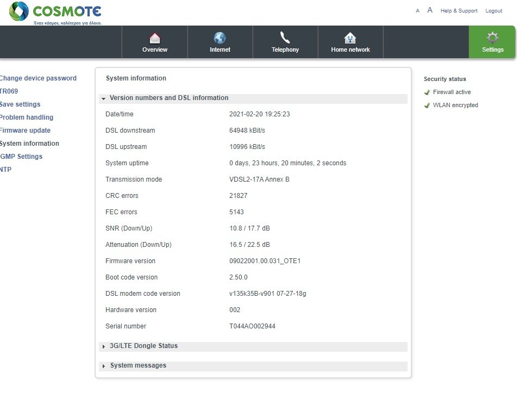The width and height of the screenshot is (532, 416).
Task: Open the Overview house icon
Action: (x=155, y=38)
